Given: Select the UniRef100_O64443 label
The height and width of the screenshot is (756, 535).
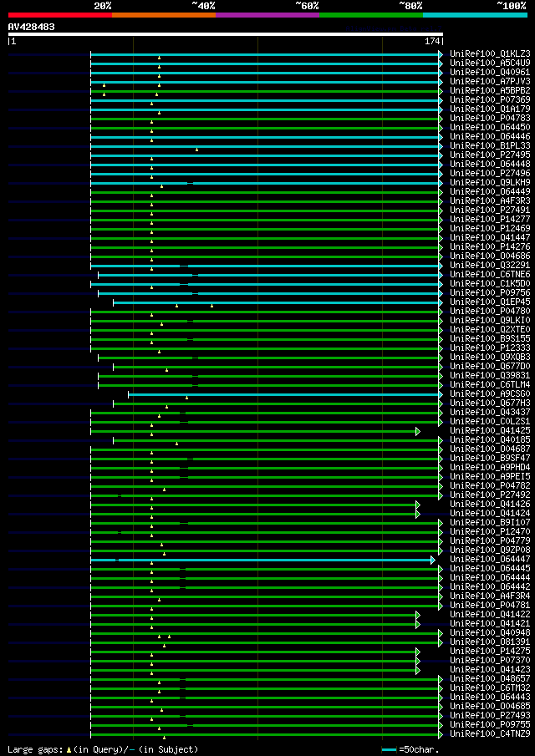Looking at the screenshot, I should click(490, 697).
